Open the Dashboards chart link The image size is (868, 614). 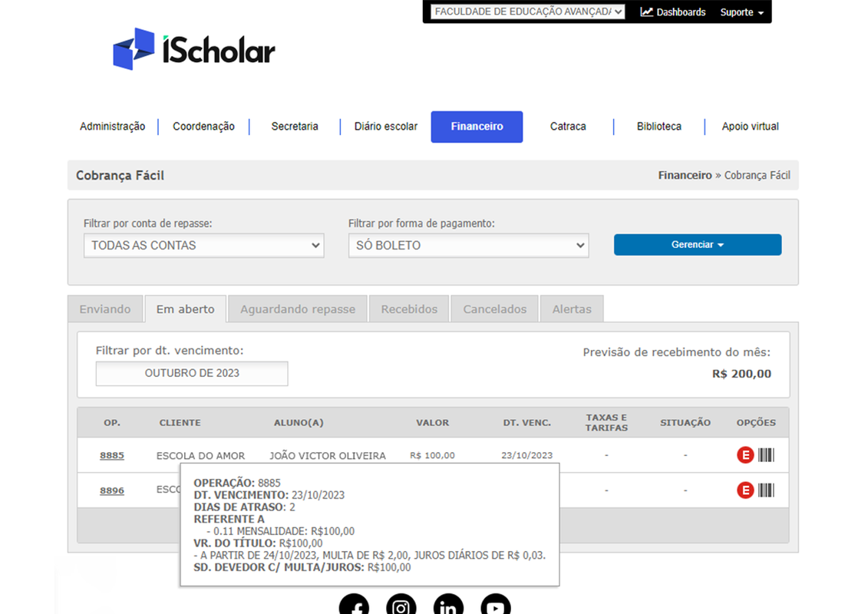[x=672, y=12]
